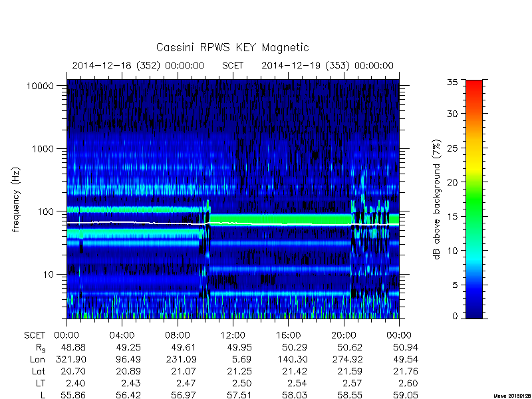Click the title 'Cassini RPWS KEY Magnetic'
This screenshot has height=399, width=532.
tap(232, 47)
